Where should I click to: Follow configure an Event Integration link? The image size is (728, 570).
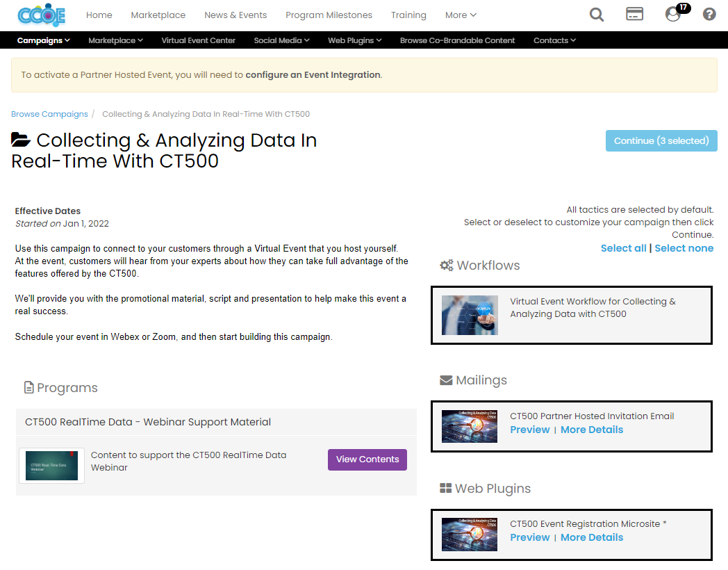click(x=313, y=75)
